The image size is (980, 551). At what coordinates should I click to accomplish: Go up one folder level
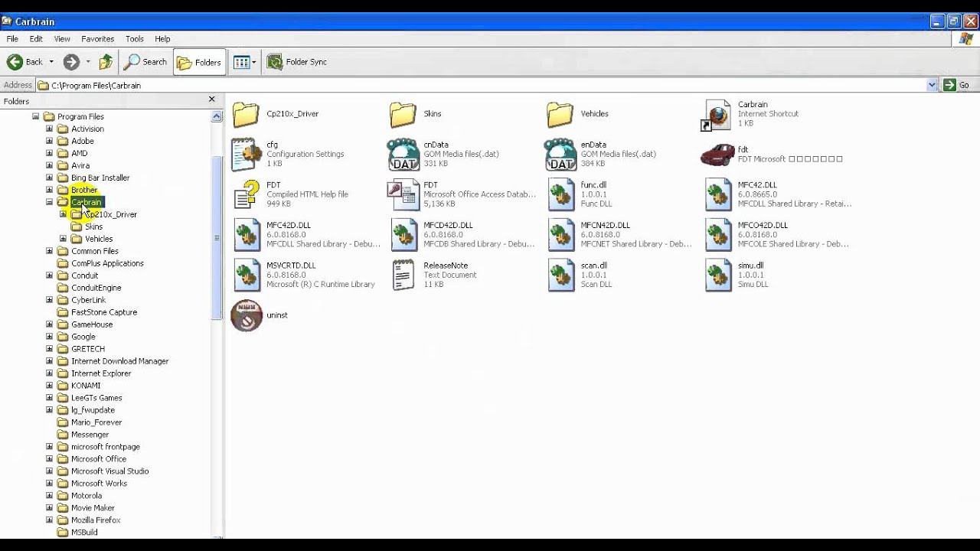(106, 62)
